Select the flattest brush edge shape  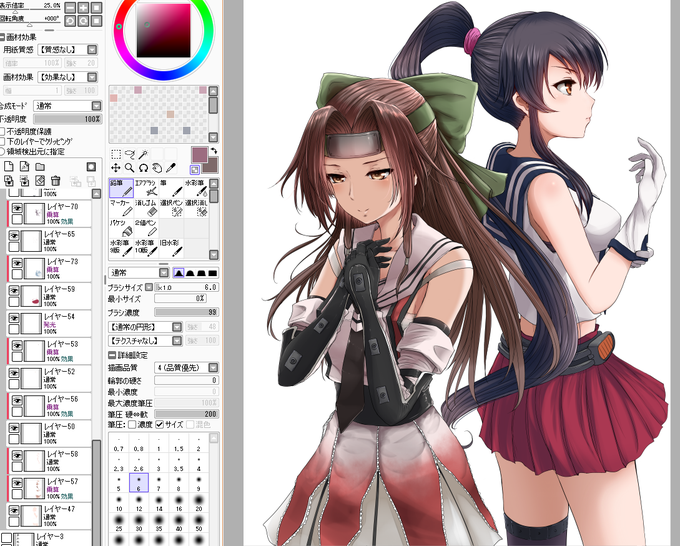click(x=212, y=273)
